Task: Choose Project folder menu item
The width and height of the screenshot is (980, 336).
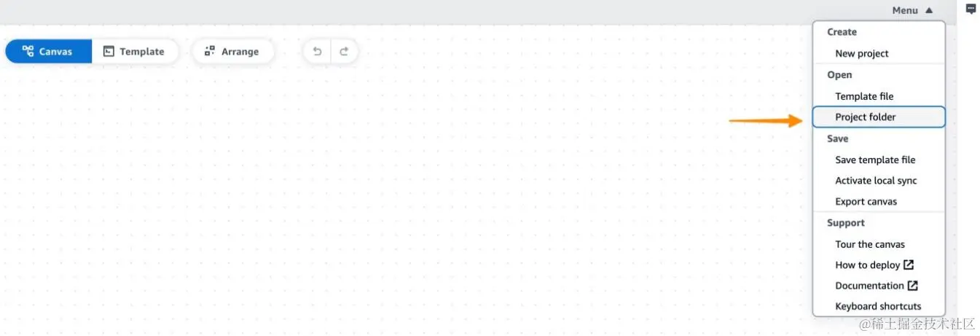Action: coord(879,117)
